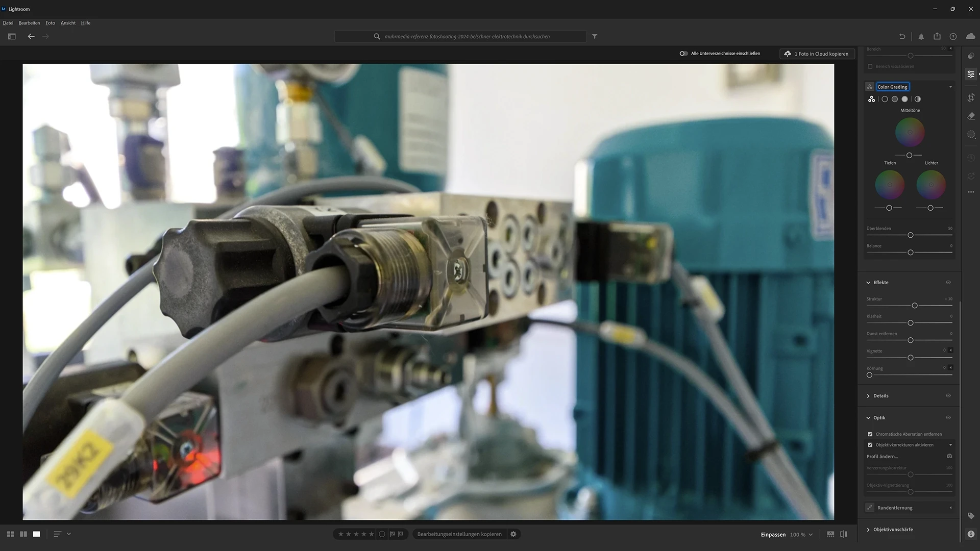980x551 pixels.
Task: Uncheck Objektivkorrekturen aktivieren checkbox
Action: click(870, 445)
